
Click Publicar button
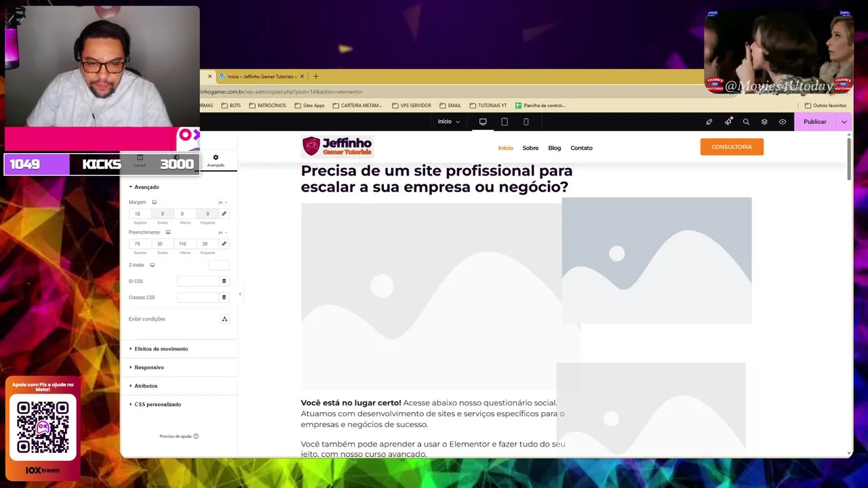pos(815,122)
